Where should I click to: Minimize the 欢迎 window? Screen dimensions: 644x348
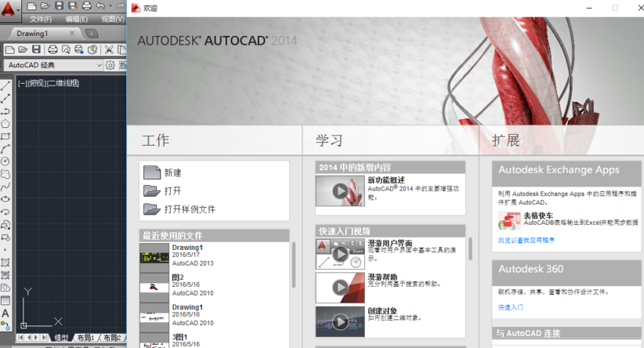pos(589,8)
